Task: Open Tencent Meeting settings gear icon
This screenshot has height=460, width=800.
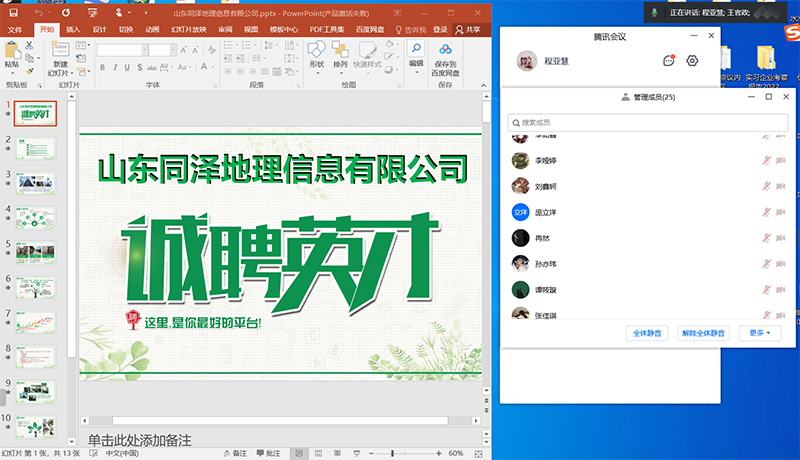Action: pyautogui.click(x=692, y=61)
